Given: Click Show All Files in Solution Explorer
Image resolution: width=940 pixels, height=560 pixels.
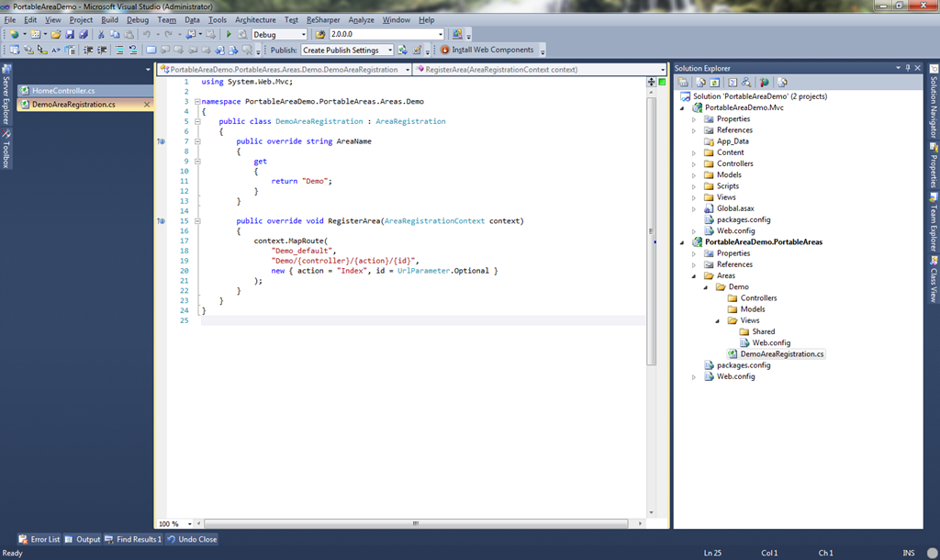Looking at the screenshot, I should 700,82.
